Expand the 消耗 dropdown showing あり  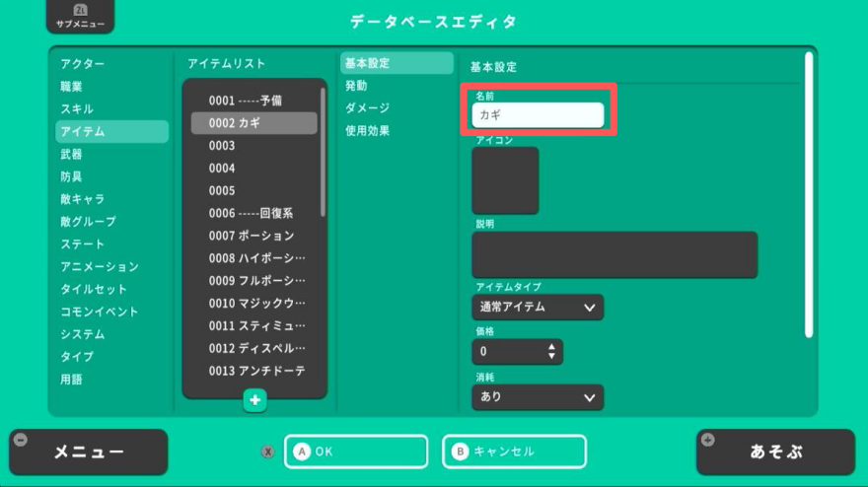pyautogui.click(x=538, y=396)
